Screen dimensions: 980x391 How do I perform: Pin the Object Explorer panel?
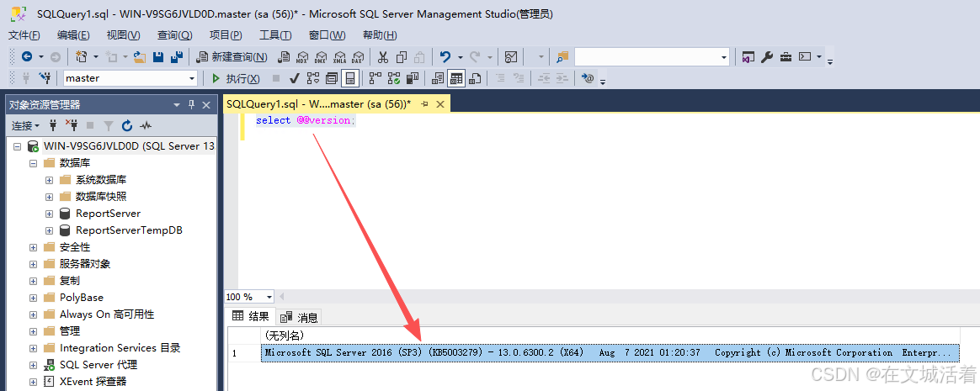(x=191, y=105)
